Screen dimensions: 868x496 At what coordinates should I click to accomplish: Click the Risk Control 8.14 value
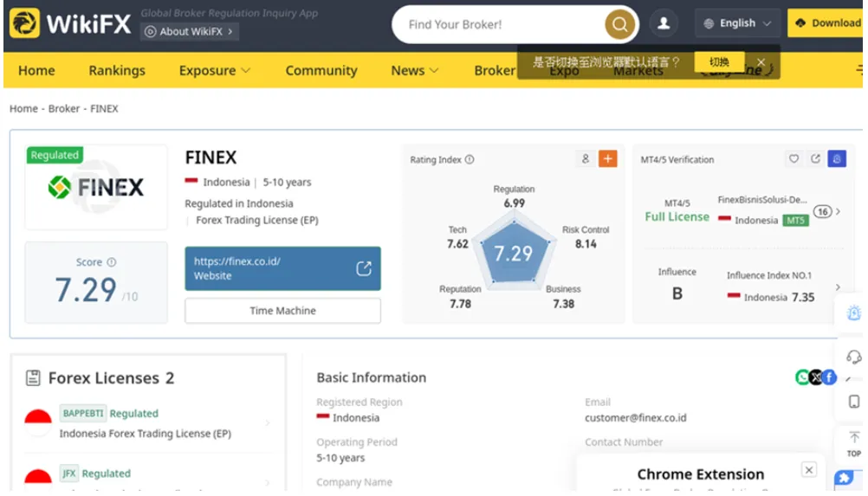586,244
